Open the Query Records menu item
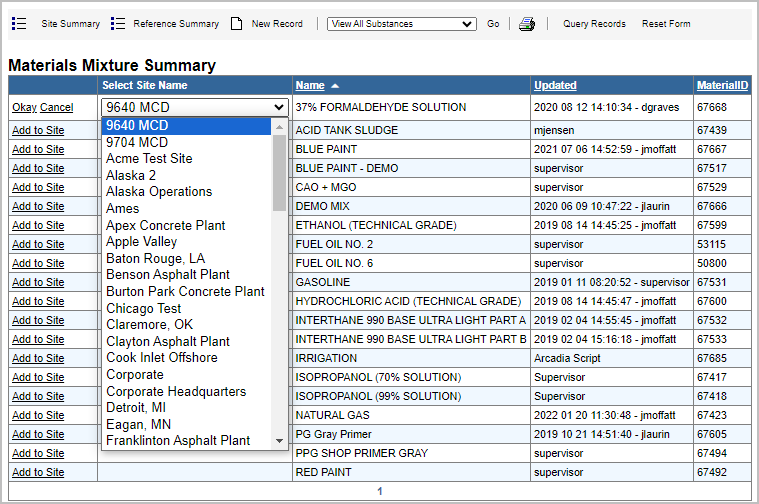759x504 pixels. 594,24
